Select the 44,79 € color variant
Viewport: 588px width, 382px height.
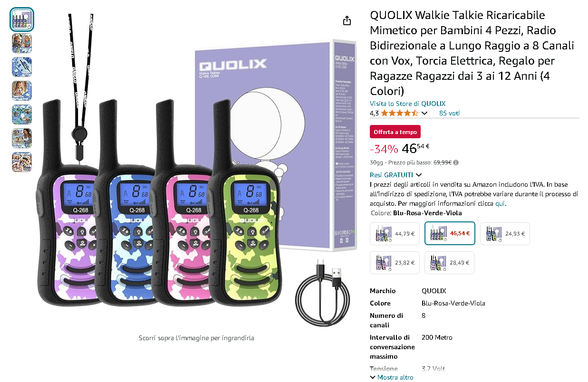tap(395, 234)
